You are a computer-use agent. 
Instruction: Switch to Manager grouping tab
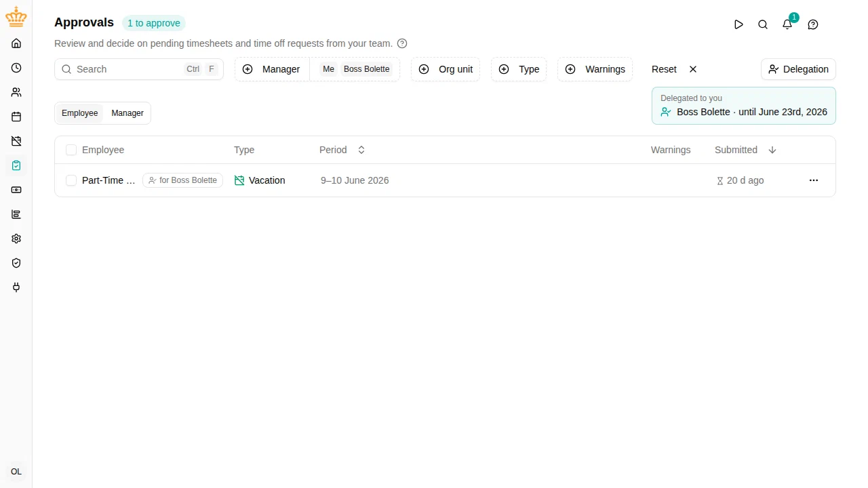point(127,113)
